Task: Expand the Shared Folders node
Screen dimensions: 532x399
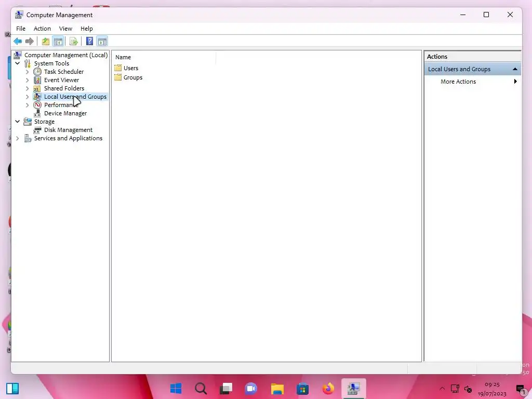Action: point(28,88)
